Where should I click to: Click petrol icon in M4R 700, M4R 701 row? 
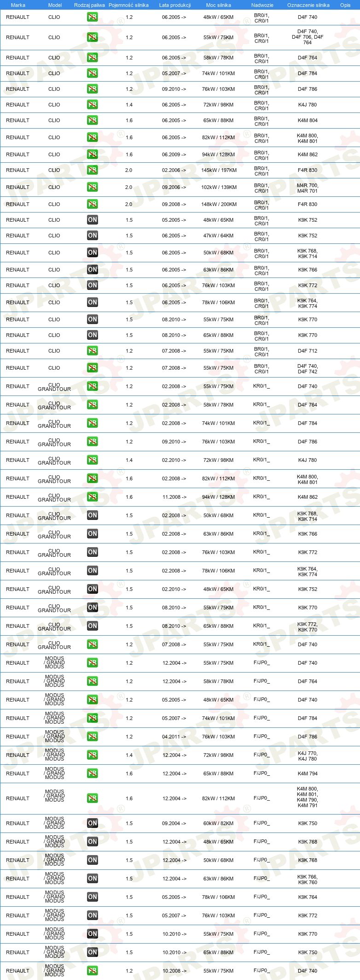[x=92, y=187]
